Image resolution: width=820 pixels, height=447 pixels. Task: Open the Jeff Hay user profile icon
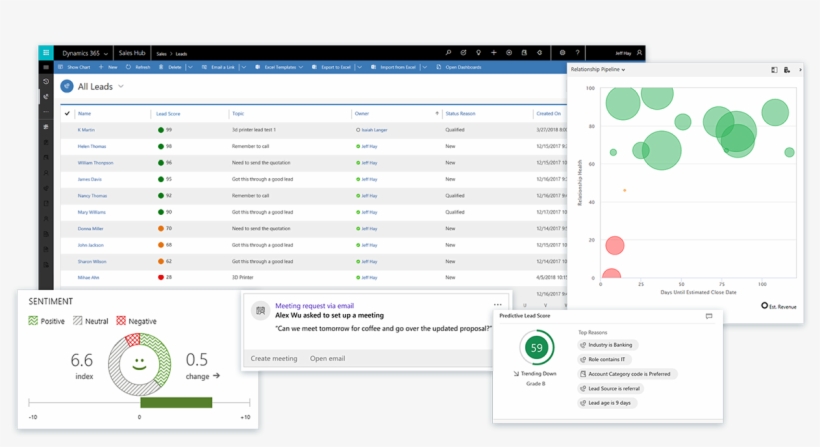pos(639,53)
